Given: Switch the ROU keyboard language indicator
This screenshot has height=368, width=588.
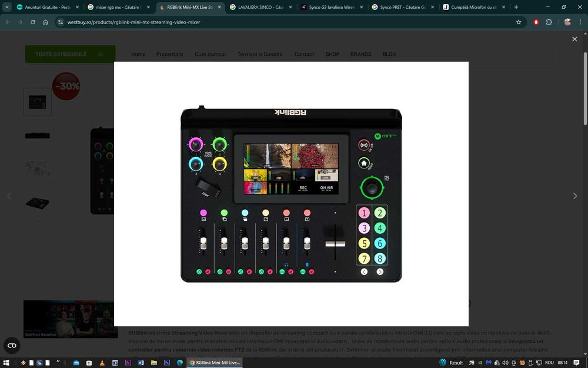Looking at the screenshot, I should (x=549, y=363).
